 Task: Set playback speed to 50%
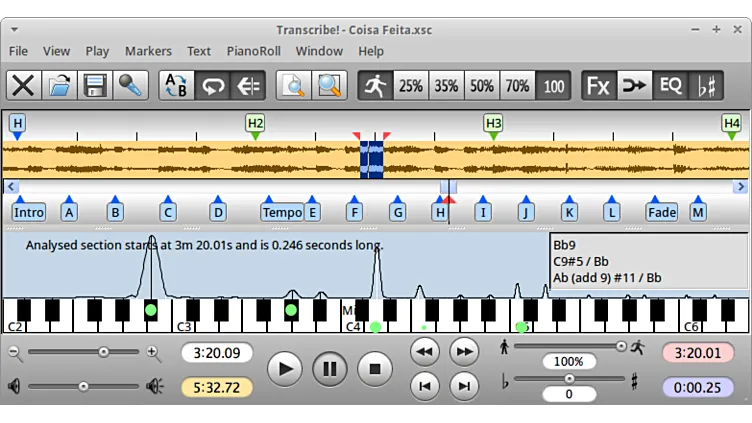482,86
